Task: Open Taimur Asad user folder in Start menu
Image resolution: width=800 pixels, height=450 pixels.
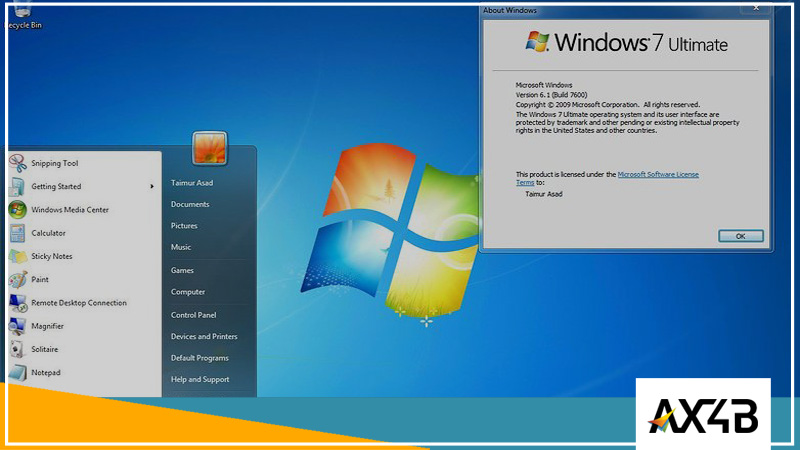Action: pos(192,183)
